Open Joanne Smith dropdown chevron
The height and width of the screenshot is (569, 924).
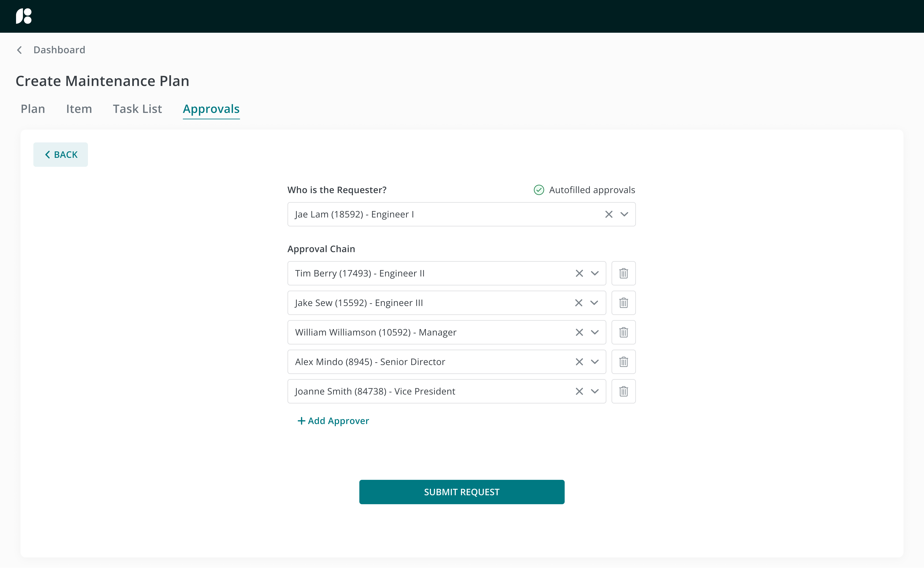pyautogui.click(x=594, y=391)
